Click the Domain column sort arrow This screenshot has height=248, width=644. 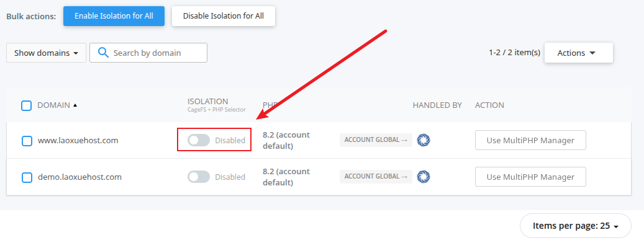(x=75, y=105)
